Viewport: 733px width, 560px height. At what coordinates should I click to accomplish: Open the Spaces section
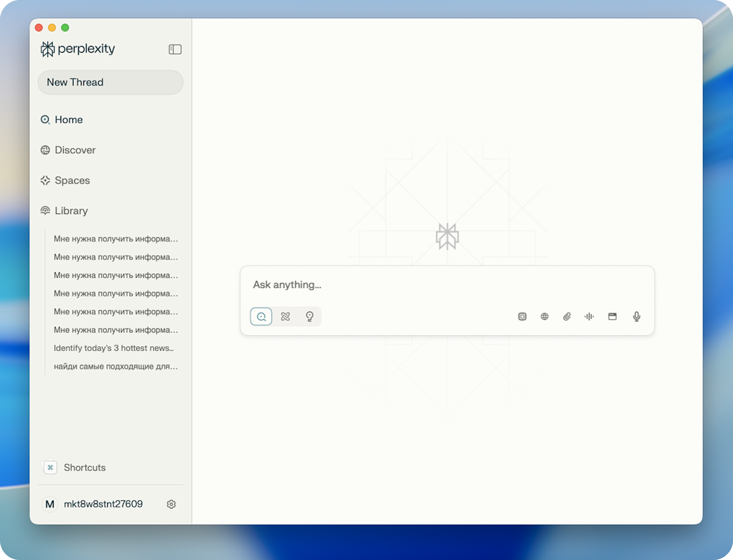pyautogui.click(x=72, y=180)
